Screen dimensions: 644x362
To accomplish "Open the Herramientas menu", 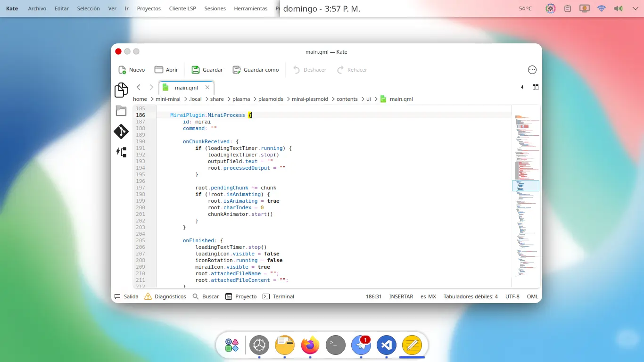I will [251, 8].
